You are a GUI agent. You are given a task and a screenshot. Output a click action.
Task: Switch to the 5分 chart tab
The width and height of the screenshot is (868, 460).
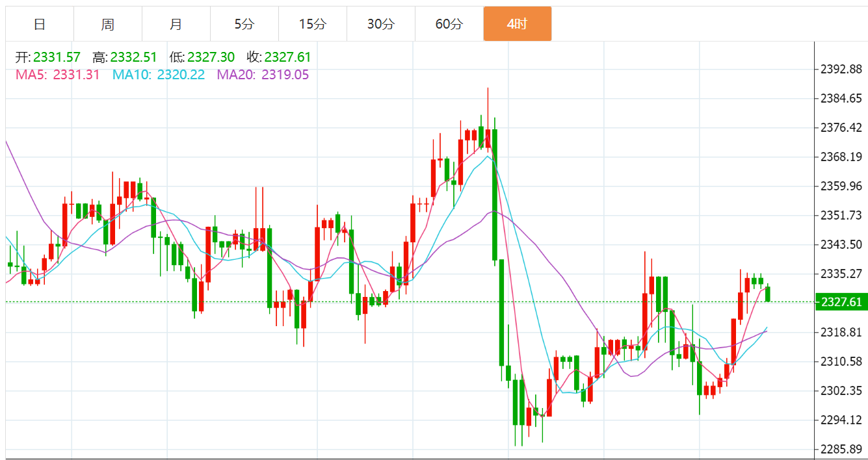[244, 24]
